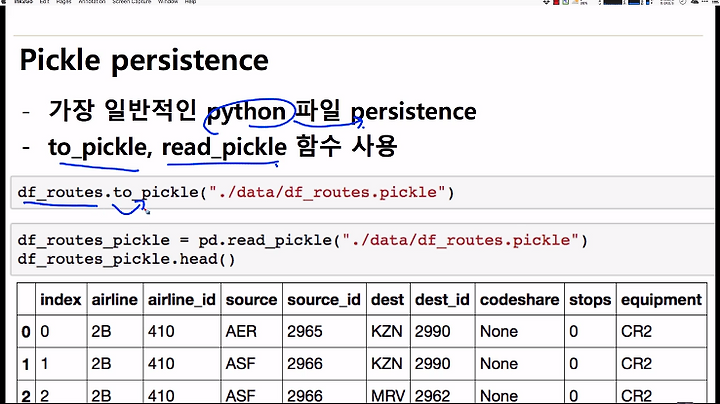Click the airline_id column header

181,300
